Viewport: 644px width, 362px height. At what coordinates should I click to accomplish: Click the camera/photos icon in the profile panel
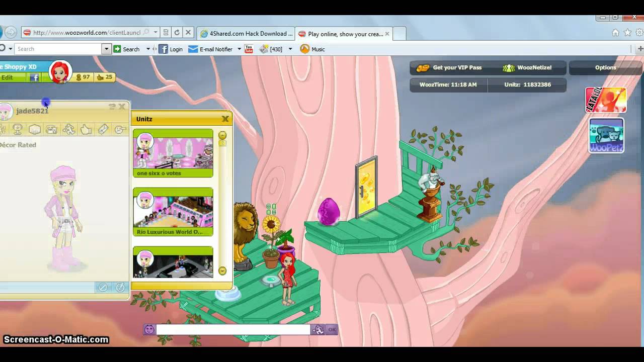[x=52, y=130]
